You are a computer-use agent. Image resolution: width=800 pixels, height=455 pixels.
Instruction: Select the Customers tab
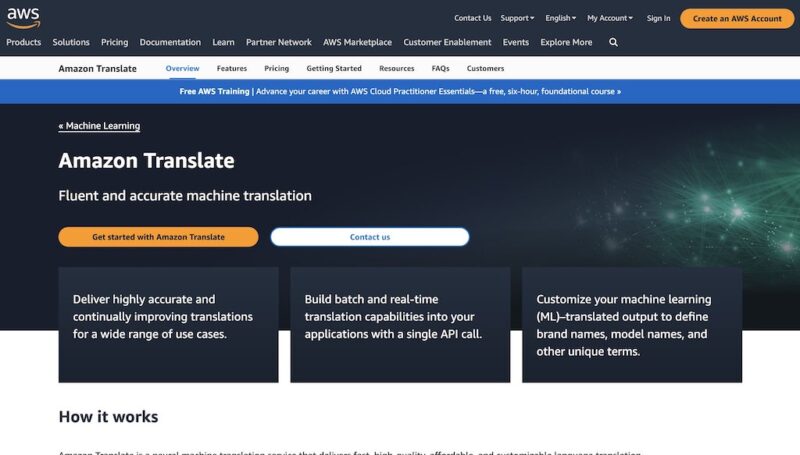pyautogui.click(x=485, y=68)
